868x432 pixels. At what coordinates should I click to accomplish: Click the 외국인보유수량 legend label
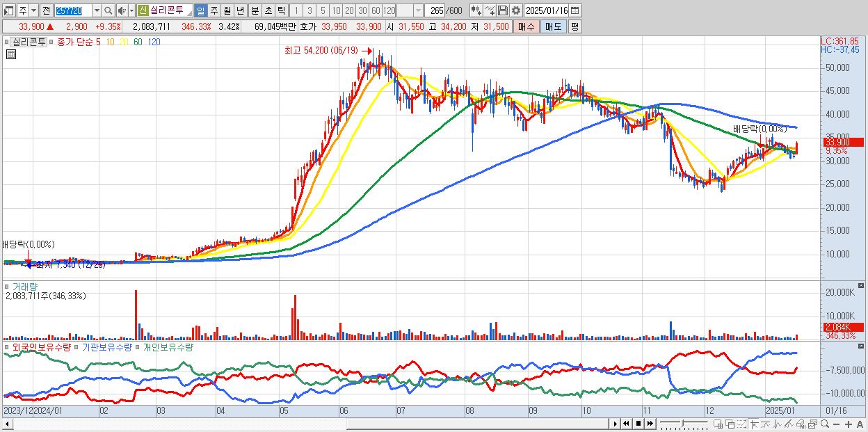click(x=42, y=346)
